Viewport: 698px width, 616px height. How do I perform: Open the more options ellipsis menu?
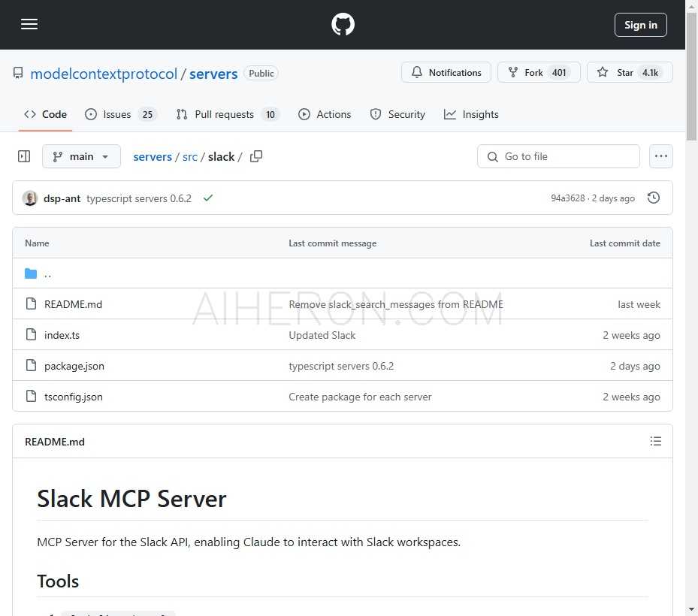660,156
